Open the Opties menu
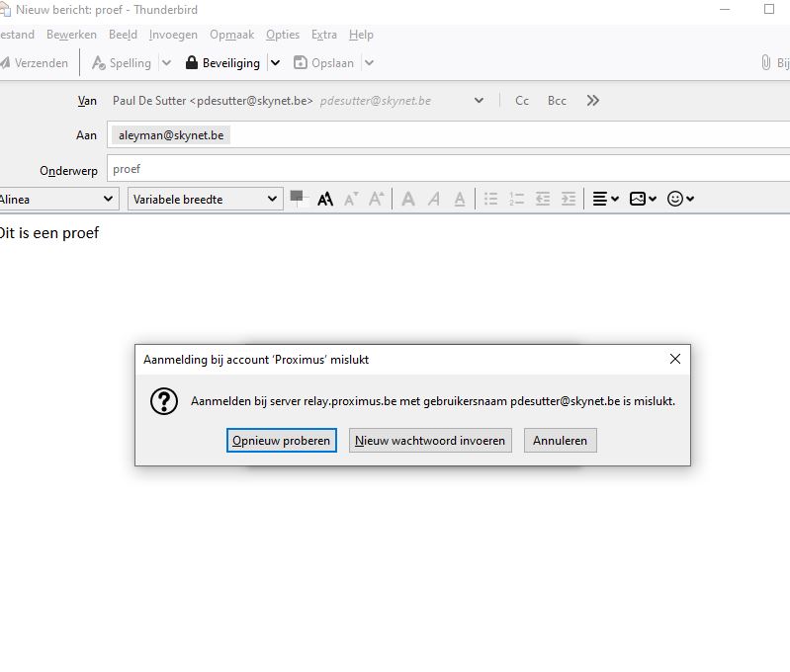 [282, 35]
